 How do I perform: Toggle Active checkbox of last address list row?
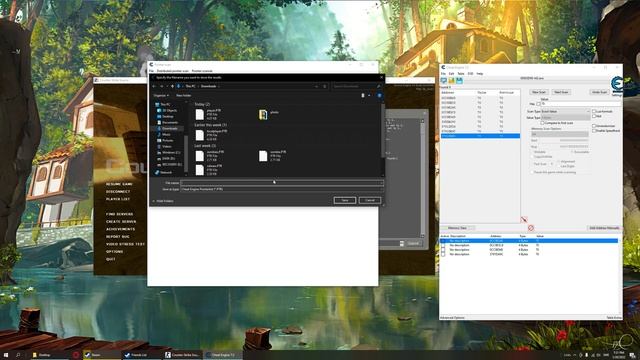coord(443,254)
